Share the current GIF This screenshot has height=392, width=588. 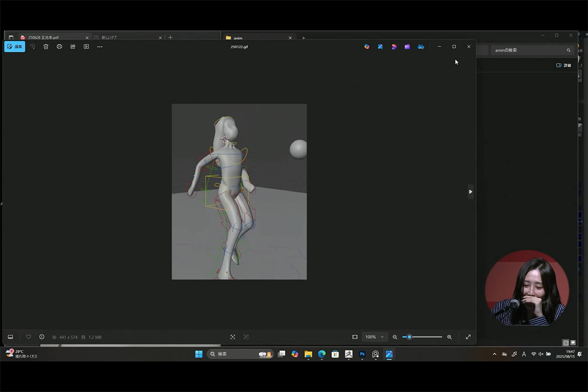coord(73,46)
